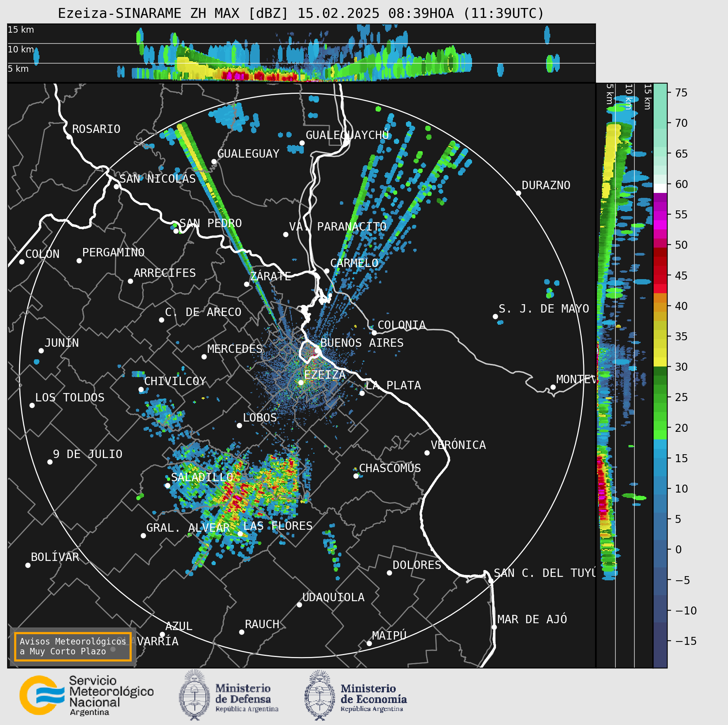Click the EZEIZA radar site label
728x725 pixels.
(x=325, y=375)
